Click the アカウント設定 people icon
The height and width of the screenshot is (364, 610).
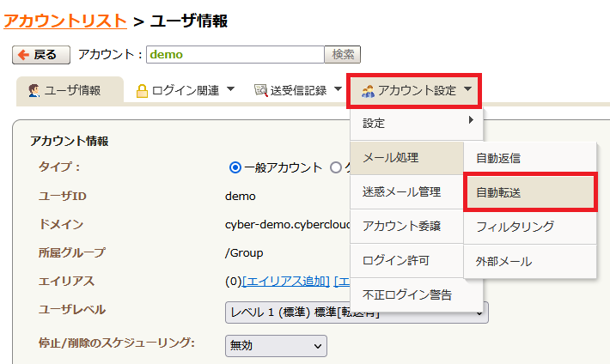[x=368, y=90]
